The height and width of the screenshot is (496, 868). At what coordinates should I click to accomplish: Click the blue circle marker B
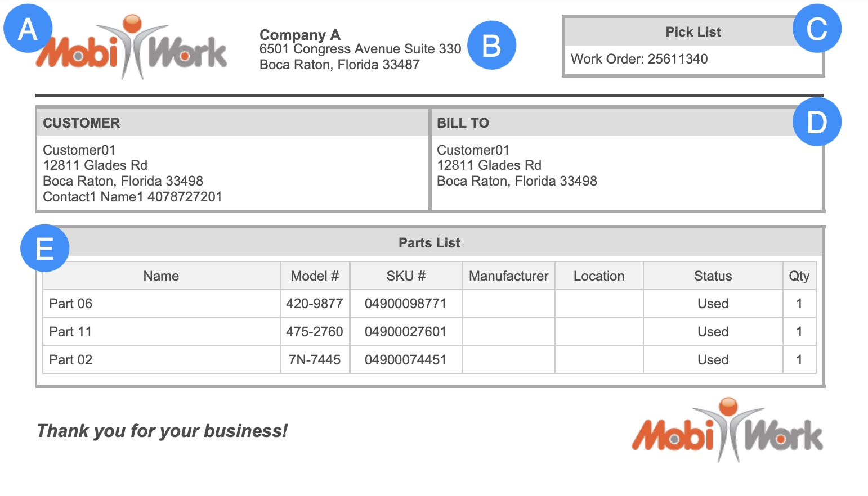point(491,46)
